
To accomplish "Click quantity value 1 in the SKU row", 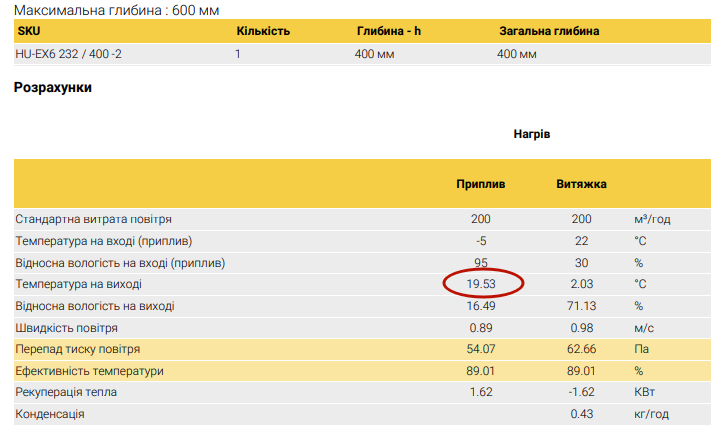I will tap(238, 54).
